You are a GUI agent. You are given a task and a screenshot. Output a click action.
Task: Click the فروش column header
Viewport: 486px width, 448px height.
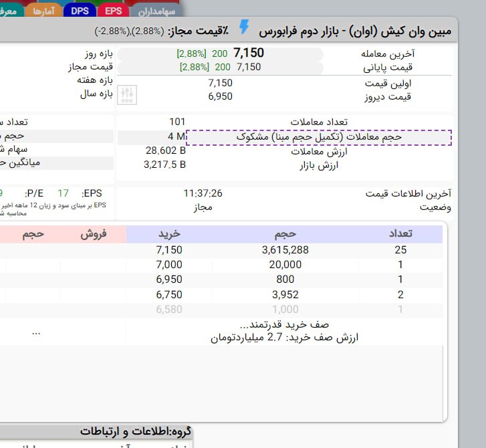[94, 234]
